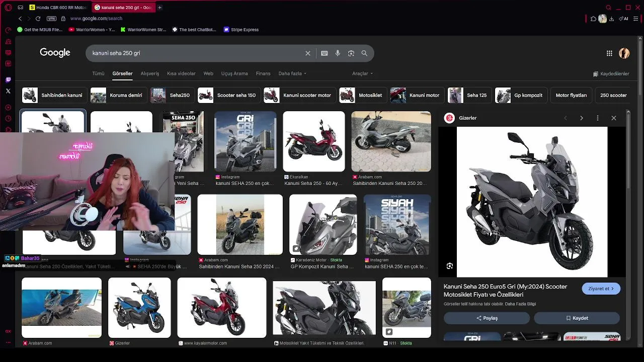Open the Player icon in sidebar

(x=8, y=107)
